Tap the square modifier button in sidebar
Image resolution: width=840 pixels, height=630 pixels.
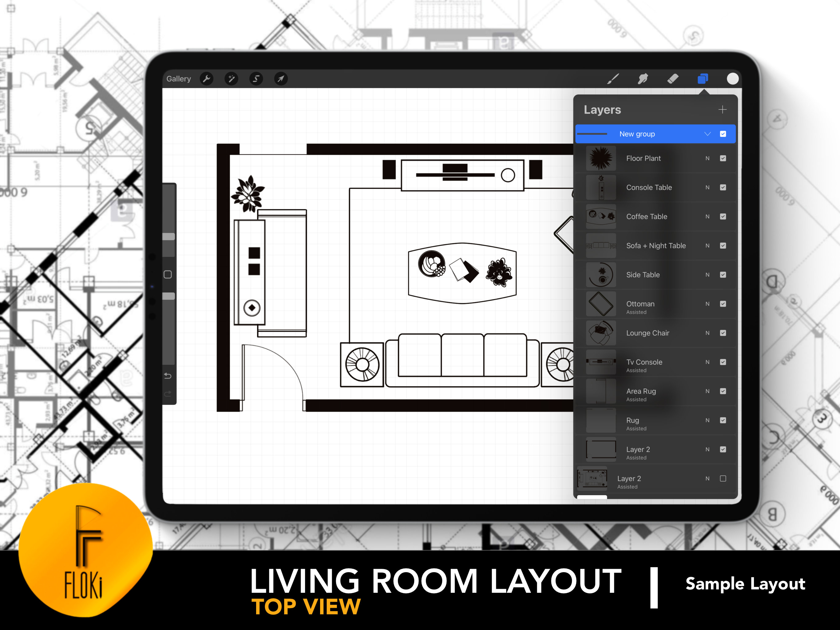[x=168, y=274]
